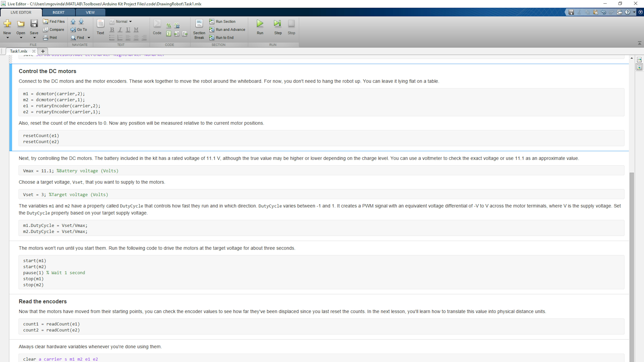644x362 pixels.
Task: Open Help with the question mark icon
Action: 627,12
